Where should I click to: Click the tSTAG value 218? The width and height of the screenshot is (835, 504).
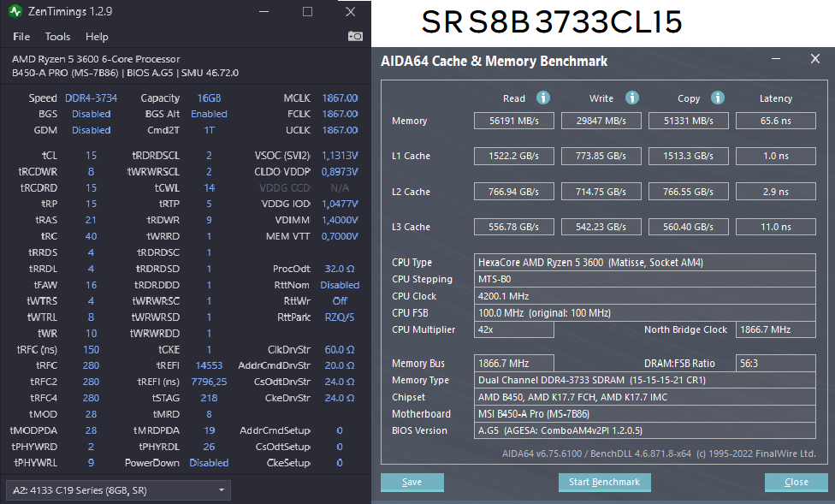tap(209, 398)
